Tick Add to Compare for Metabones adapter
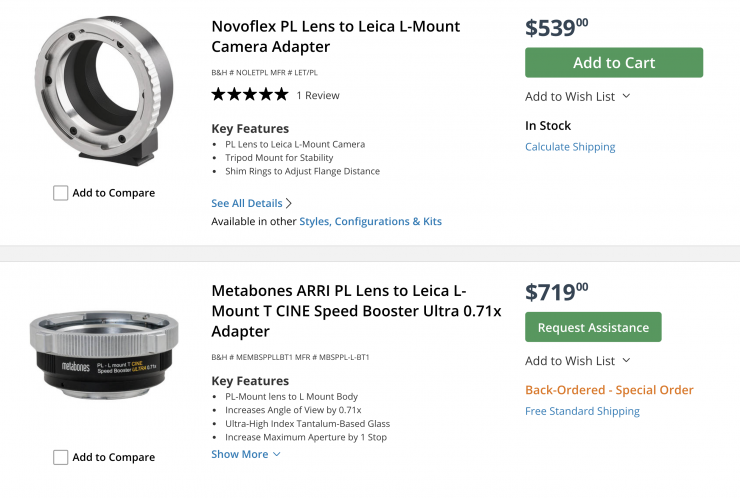This screenshot has height=498, width=740. click(x=61, y=457)
